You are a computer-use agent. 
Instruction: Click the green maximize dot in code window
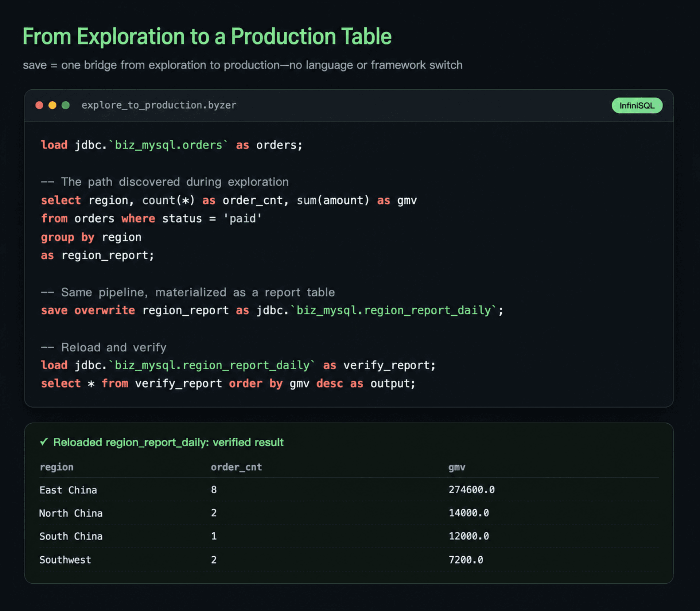coord(66,105)
